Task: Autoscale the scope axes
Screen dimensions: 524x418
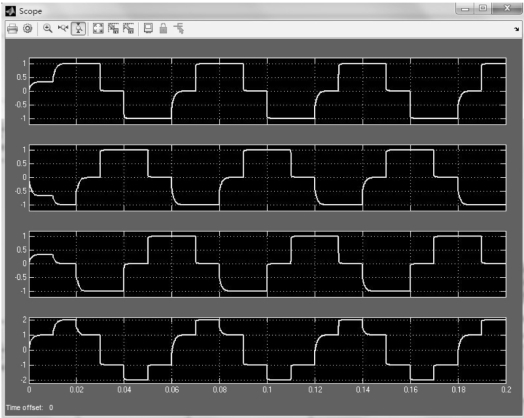Action: coord(98,29)
